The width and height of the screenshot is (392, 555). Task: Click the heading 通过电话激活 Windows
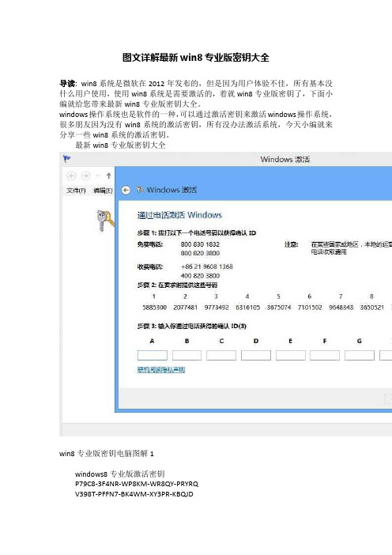tap(179, 215)
